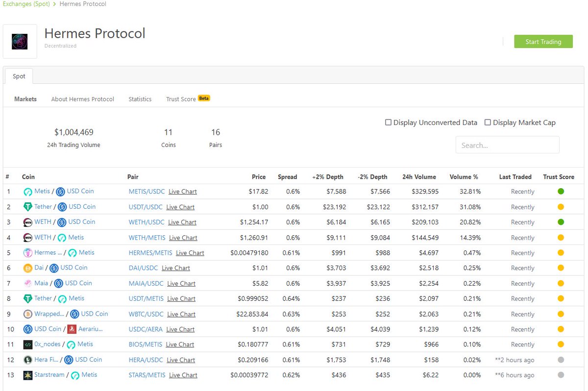This screenshot has width=588, height=391.
Task: Sort by the 24h Volume column header
Action: point(419,177)
